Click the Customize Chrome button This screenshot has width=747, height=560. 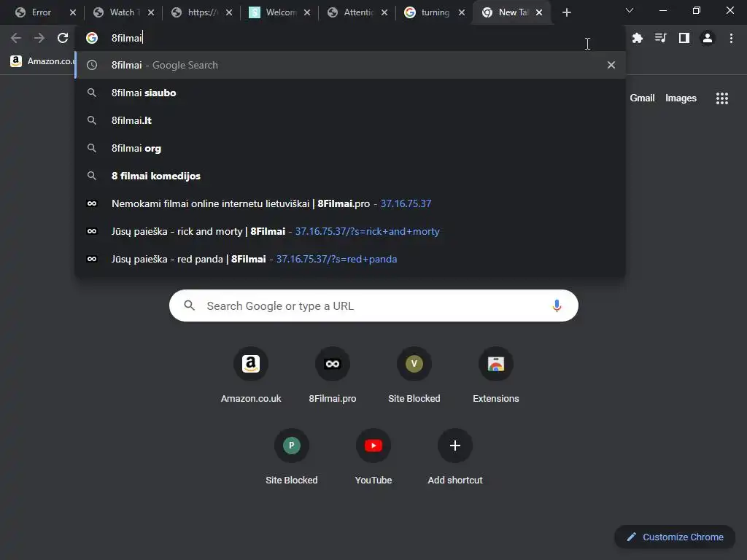pos(675,537)
